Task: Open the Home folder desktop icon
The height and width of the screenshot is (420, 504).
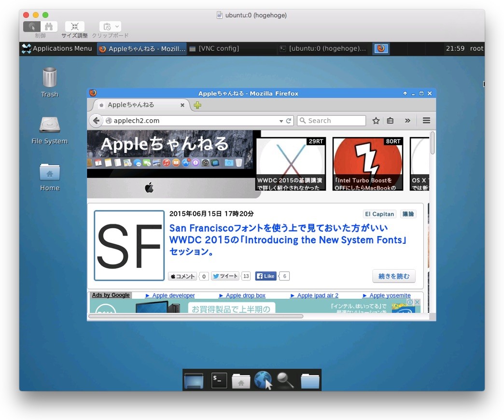Action: click(x=50, y=177)
